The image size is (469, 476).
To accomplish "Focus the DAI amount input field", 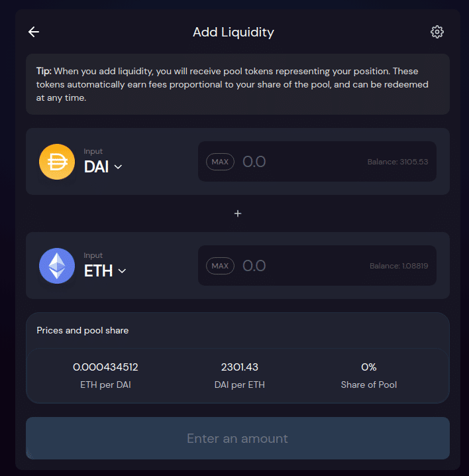I will (x=298, y=162).
